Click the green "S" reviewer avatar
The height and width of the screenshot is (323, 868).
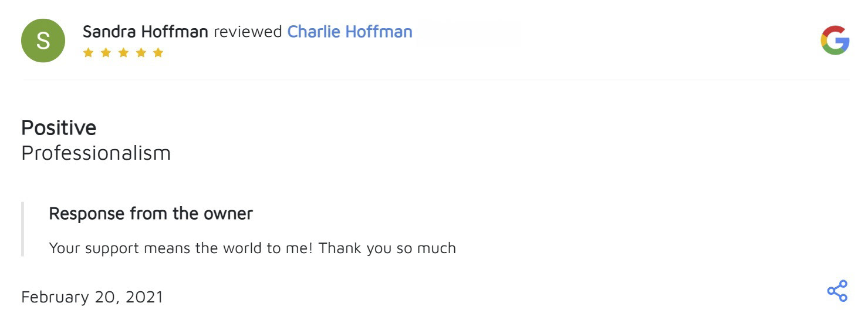click(43, 41)
